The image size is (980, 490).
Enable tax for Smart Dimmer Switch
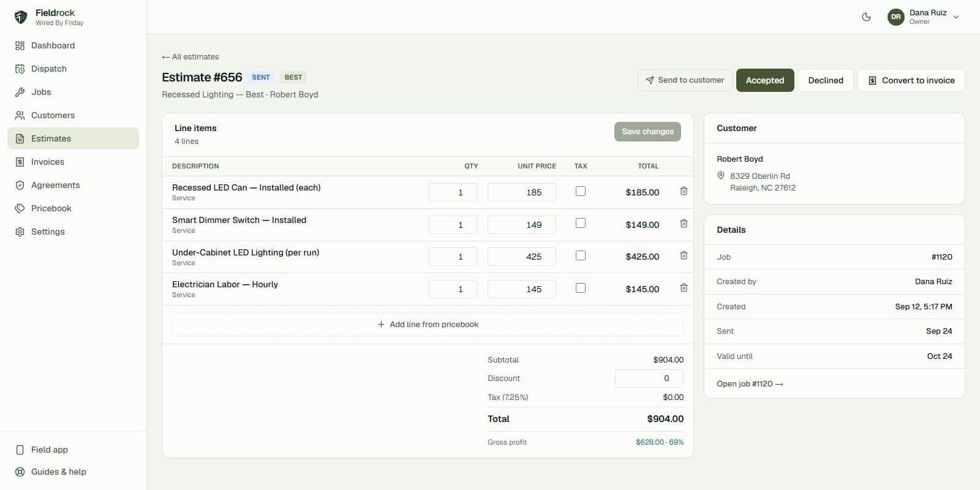click(x=581, y=224)
